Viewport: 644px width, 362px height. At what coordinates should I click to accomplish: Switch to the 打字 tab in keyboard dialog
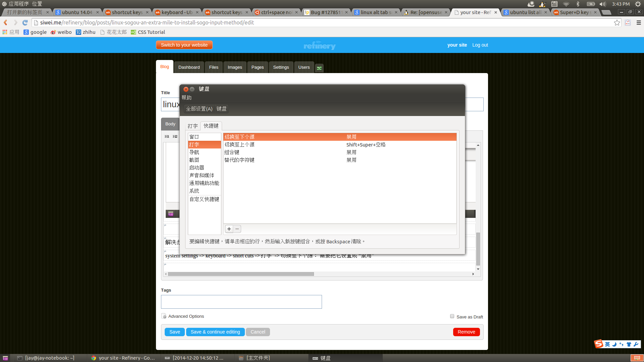193,126
